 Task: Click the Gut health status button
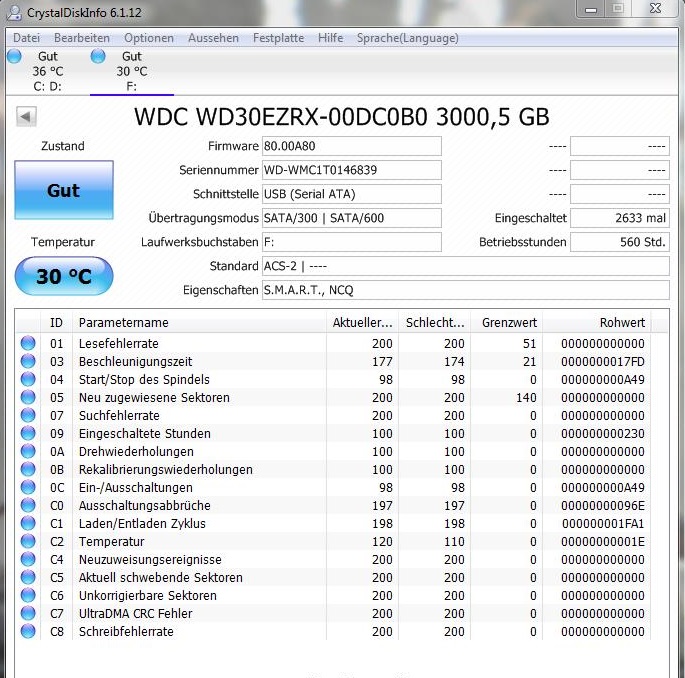pyautogui.click(x=64, y=190)
